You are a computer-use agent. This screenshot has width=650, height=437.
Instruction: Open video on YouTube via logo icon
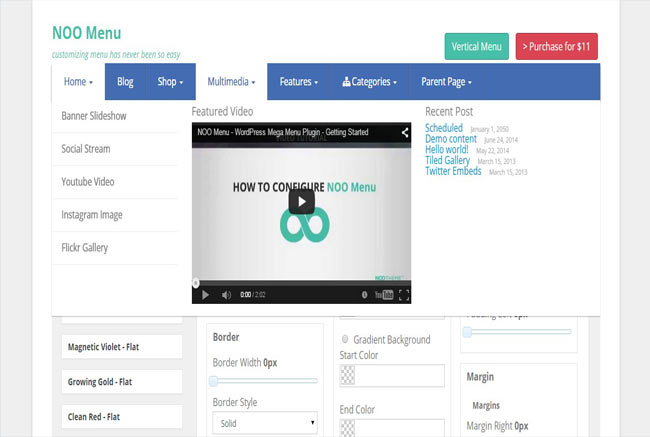point(384,295)
